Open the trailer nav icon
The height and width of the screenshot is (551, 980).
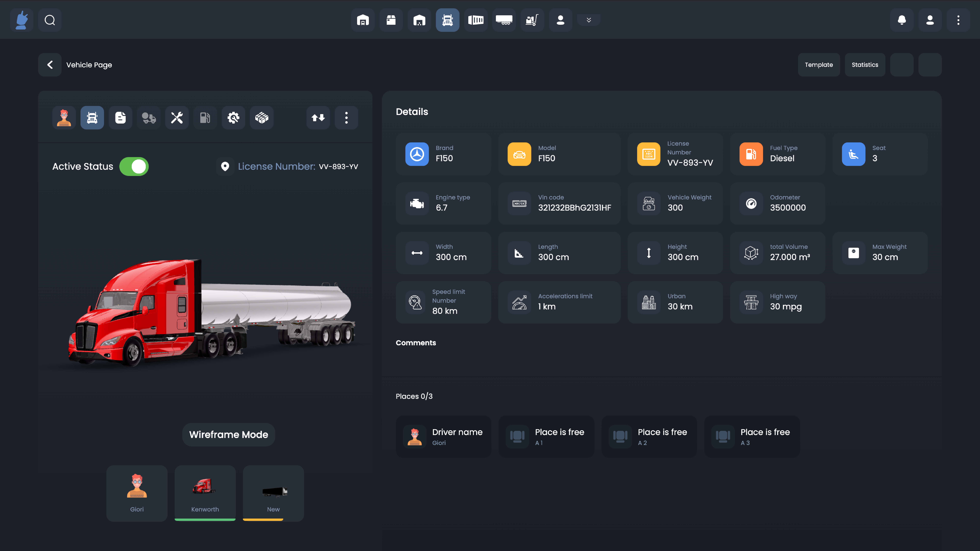[x=504, y=20]
